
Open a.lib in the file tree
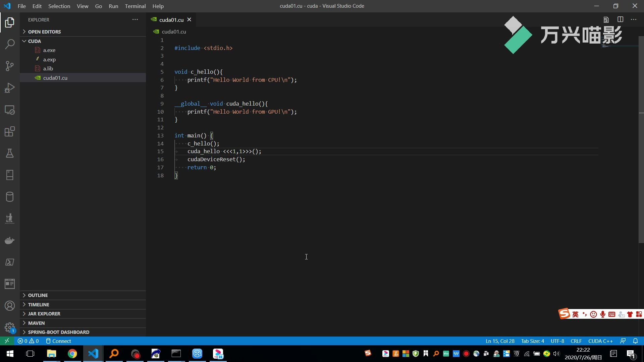point(83,68)
